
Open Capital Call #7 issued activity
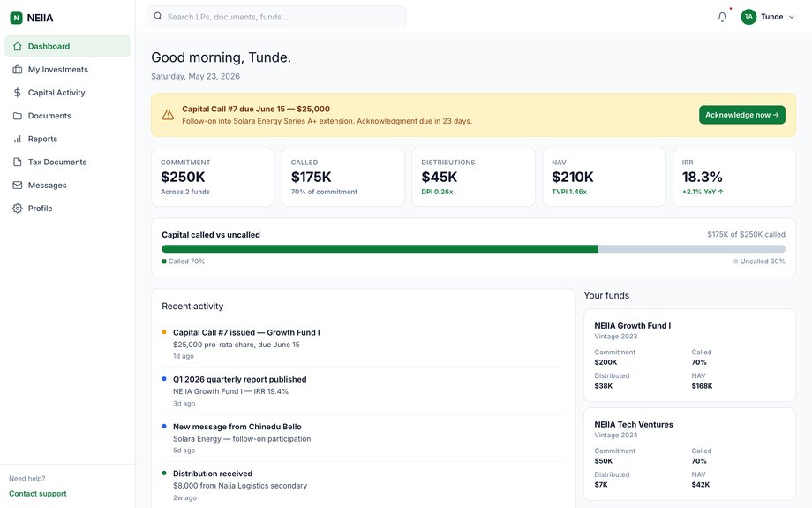[x=363, y=345]
